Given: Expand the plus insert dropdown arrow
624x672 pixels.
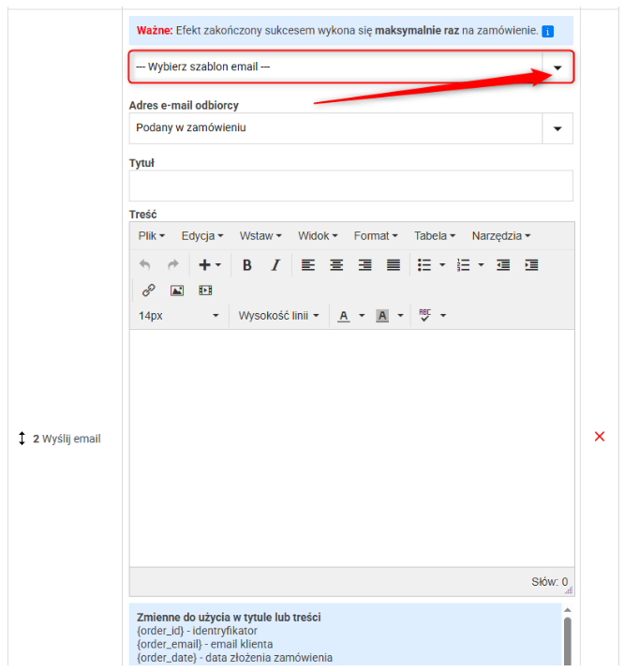Looking at the screenshot, I should point(218,265).
